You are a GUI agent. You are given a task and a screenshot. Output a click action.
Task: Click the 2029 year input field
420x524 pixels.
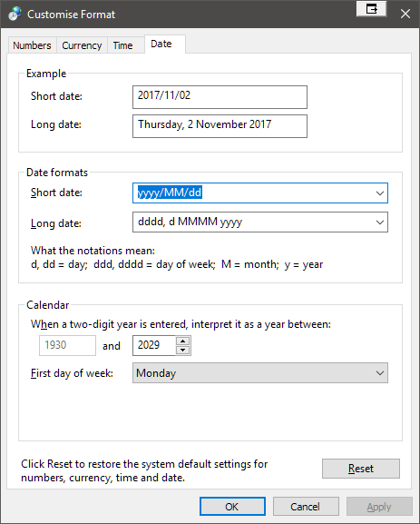(x=154, y=345)
